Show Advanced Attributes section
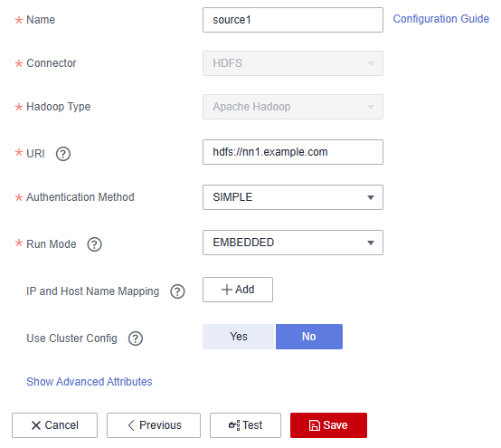 90,382
